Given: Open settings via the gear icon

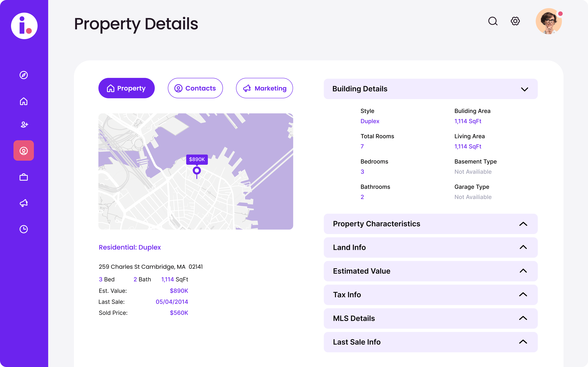Looking at the screenshot, I should point(515,21).
